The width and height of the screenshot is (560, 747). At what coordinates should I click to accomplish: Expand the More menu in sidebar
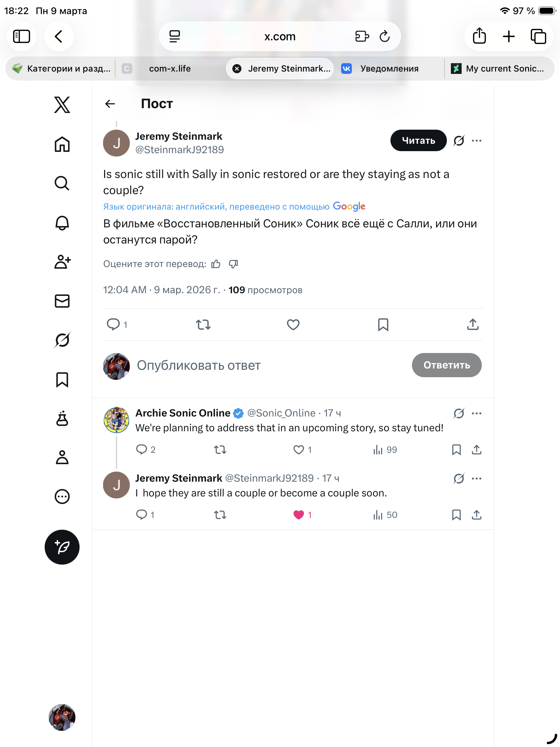coord(62,496)
